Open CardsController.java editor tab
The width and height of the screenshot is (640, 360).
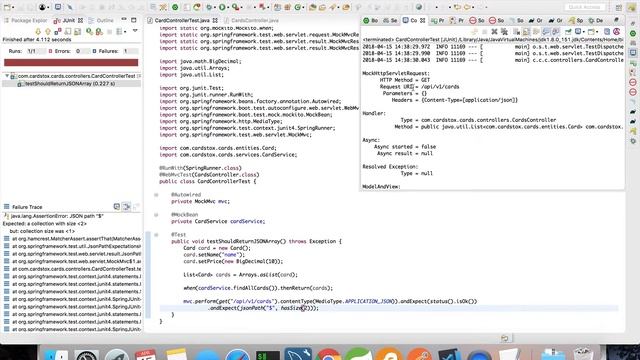[251, 20]
